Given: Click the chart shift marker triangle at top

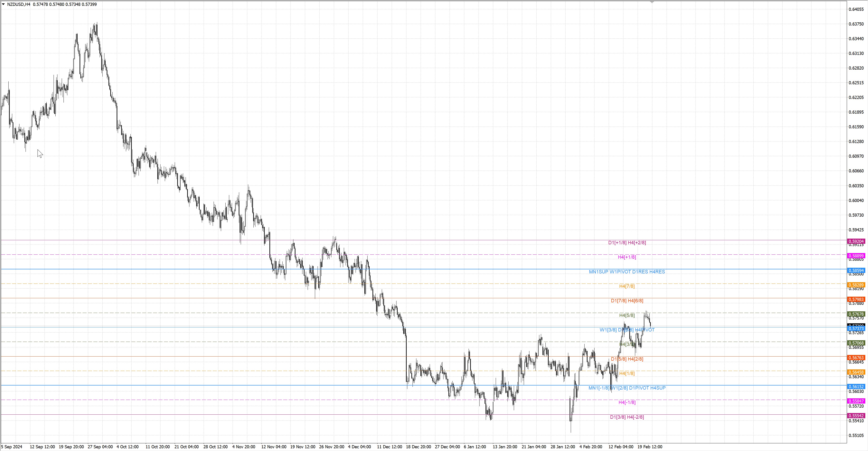Looking at the screenshot, I should 652,2.
